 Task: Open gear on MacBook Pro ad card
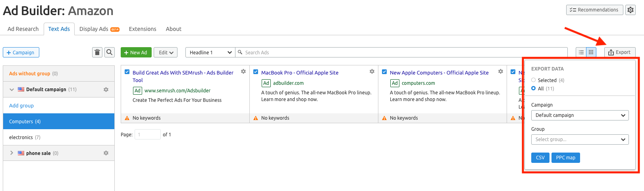coord(372,72)
